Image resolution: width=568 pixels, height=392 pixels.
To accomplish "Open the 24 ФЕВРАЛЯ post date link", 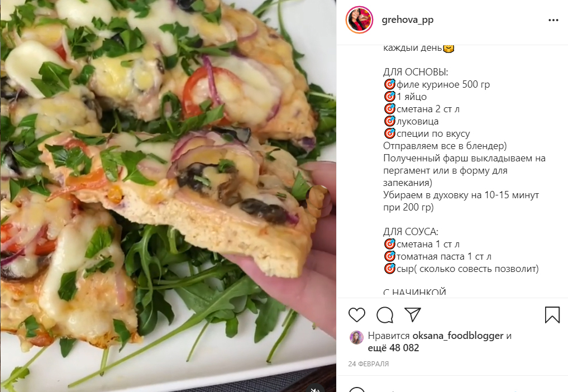I will [369, 364].
